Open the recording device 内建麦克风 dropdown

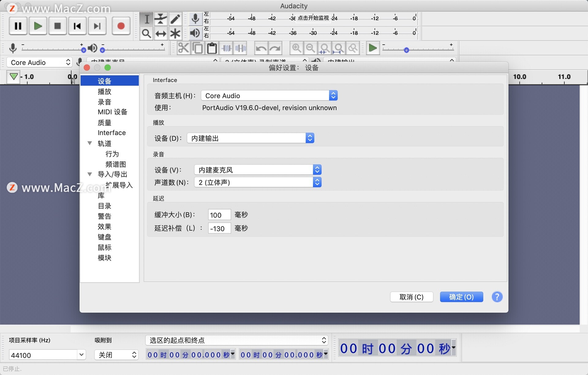tap(258, 170)
